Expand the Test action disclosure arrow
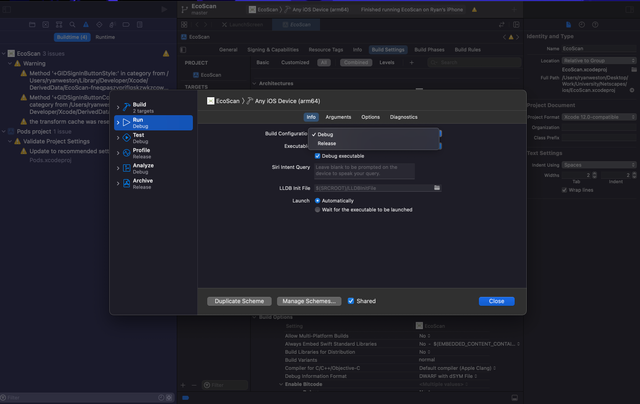The height and width of the screenshot is (404, 640). (x=118, y=138)
